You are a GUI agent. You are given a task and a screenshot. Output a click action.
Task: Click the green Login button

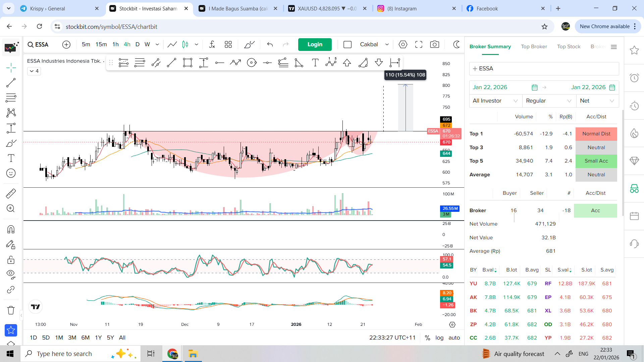pos(315,45)
